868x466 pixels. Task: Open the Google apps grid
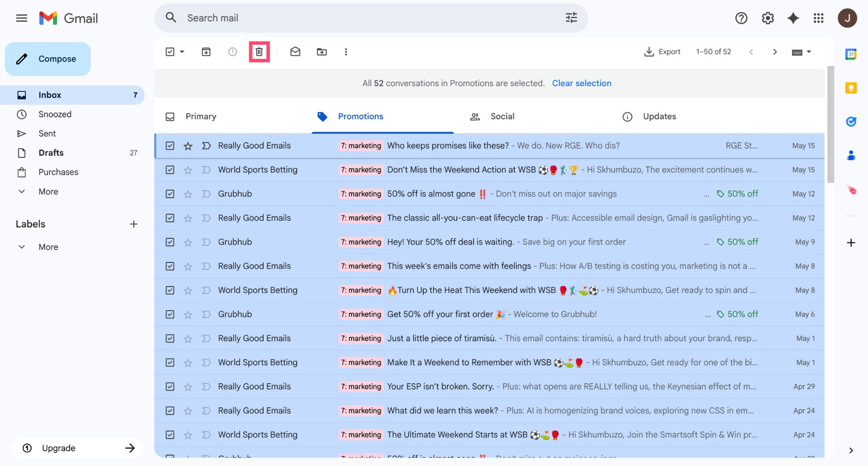(818, 18)
